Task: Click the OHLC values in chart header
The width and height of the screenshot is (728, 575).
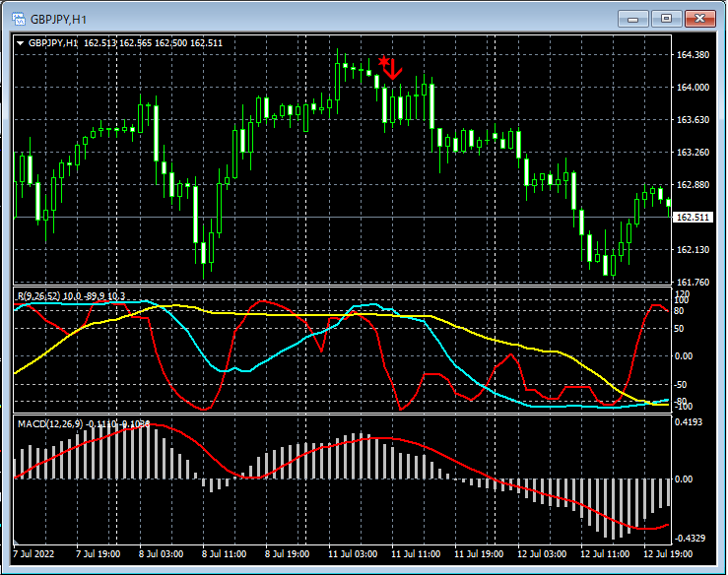Action: point(153,42)
